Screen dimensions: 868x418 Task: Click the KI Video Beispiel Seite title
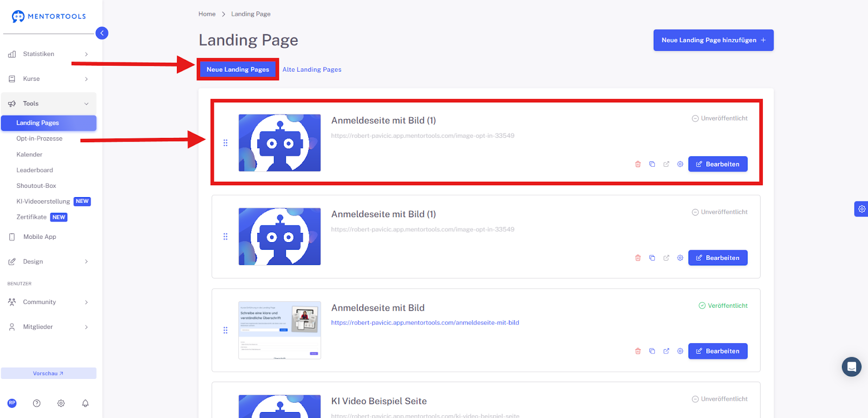pyautogui.click(x=379, y=401)
